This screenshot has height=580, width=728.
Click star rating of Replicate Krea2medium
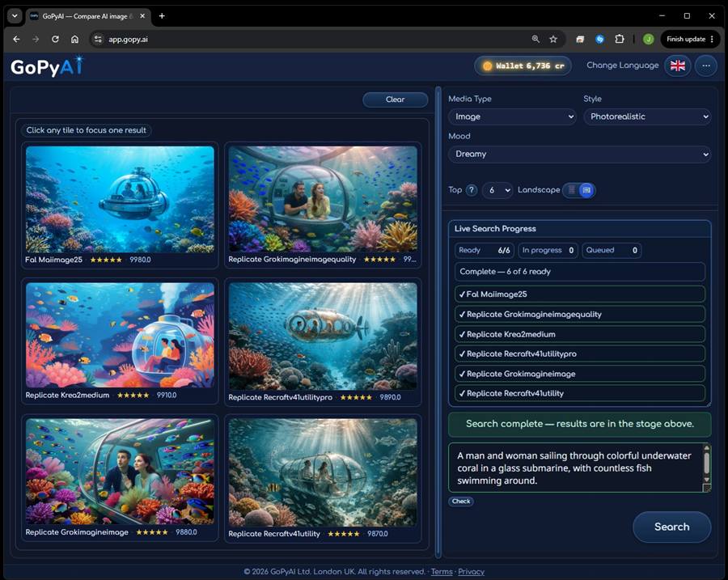click(133, 396)
